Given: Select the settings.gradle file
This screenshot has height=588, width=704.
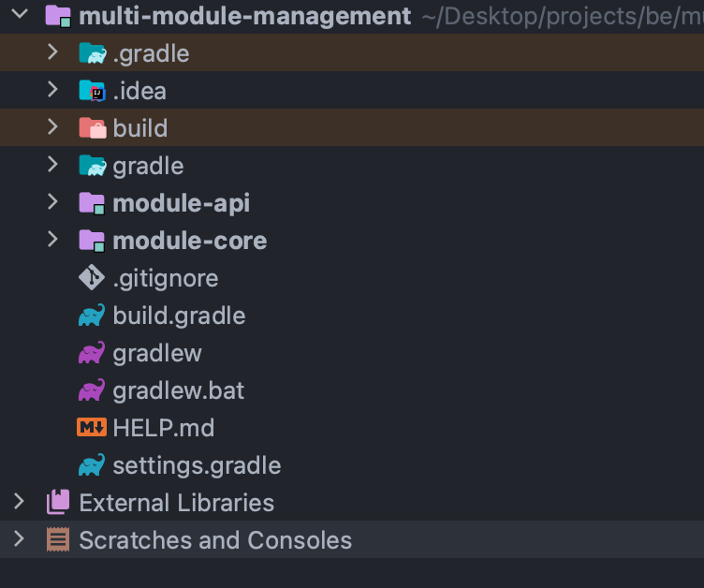Looking at the screenshot, I should coord(197,465).
